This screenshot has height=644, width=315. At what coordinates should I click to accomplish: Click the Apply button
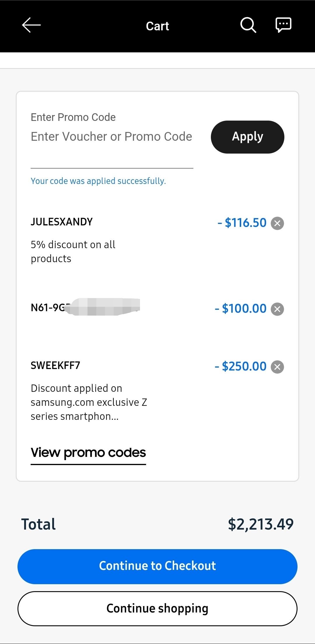(x=247, y=137)
